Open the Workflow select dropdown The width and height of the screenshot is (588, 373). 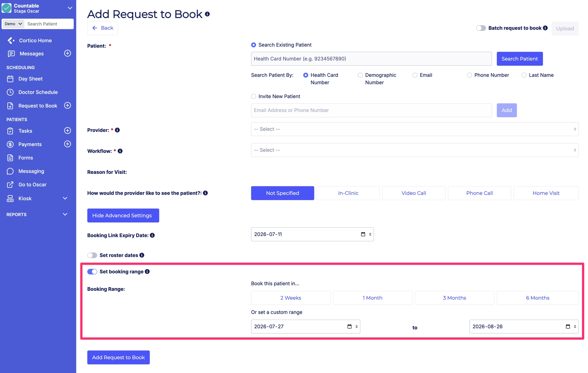tap(415, 150)
